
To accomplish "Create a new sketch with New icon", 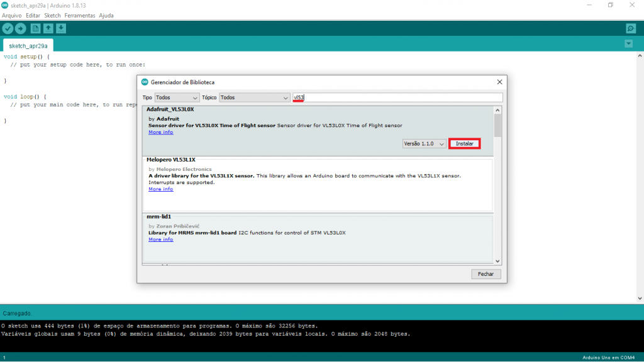I will click(35, 28).
